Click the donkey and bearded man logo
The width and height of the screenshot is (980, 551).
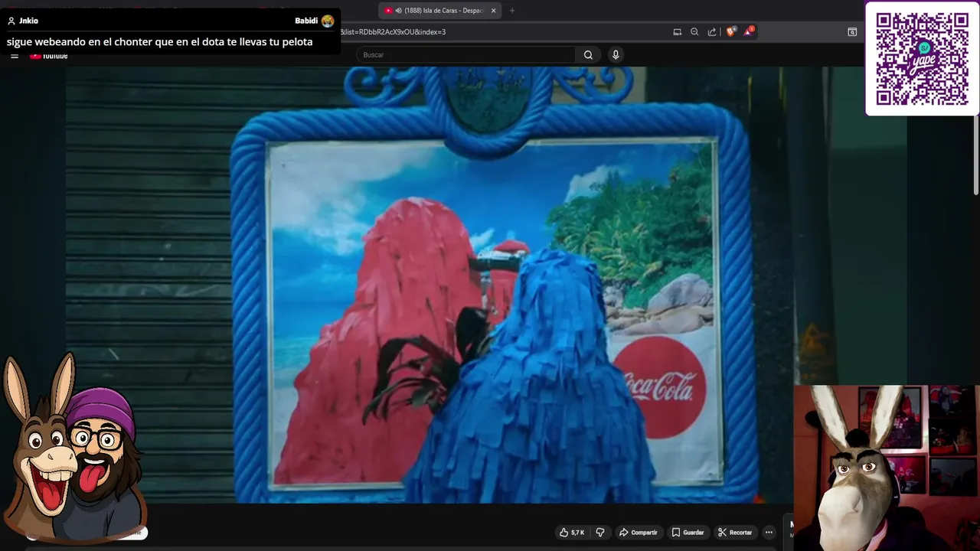[73, 449]
